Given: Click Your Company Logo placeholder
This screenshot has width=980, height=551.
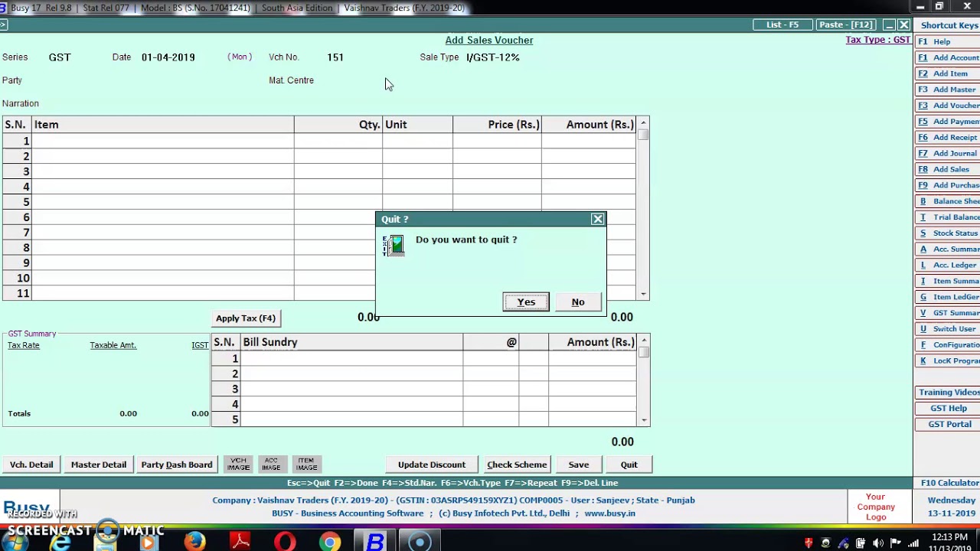Looking at the screenshot, I should click(x=876, y=507).
